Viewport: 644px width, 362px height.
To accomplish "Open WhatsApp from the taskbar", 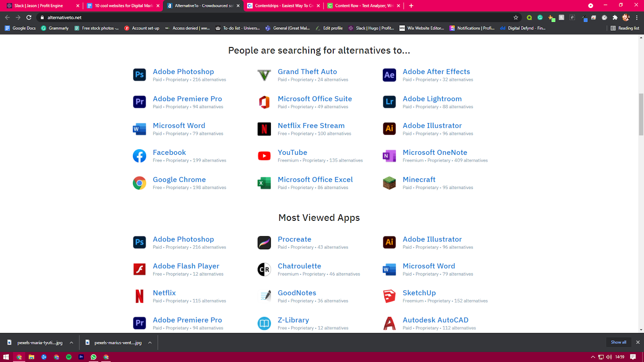I will pyautogui.click(x=93, y=357).
